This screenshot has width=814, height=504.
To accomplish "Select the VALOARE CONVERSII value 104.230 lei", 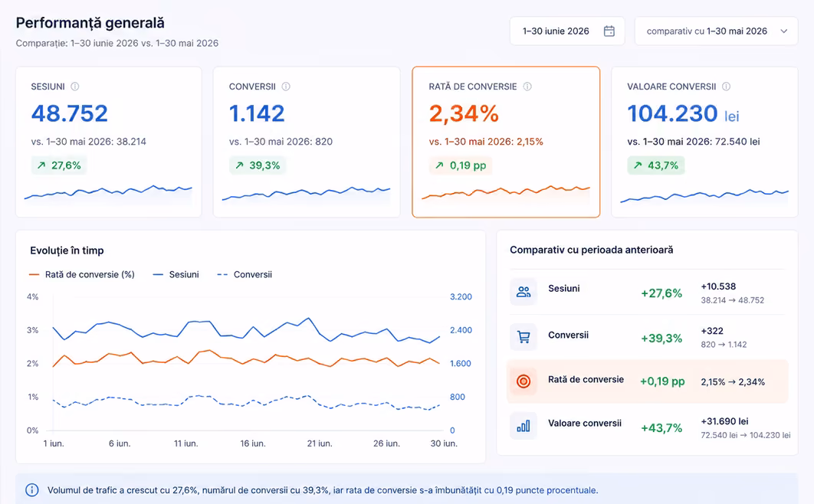I will (683, 113).
